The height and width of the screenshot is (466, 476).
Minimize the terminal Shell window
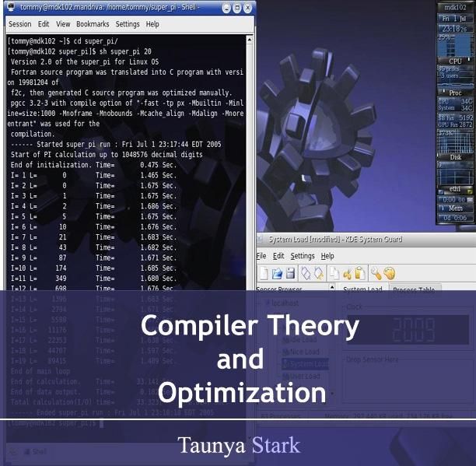click(x=226, y=8)
